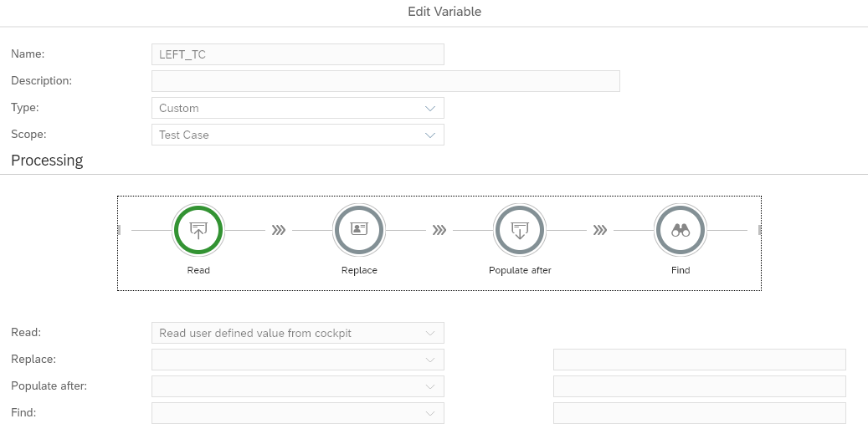Viewport: 868px width, 434px height.
Task: Click the arrows between Read and Replace
Action: (279, 230)
